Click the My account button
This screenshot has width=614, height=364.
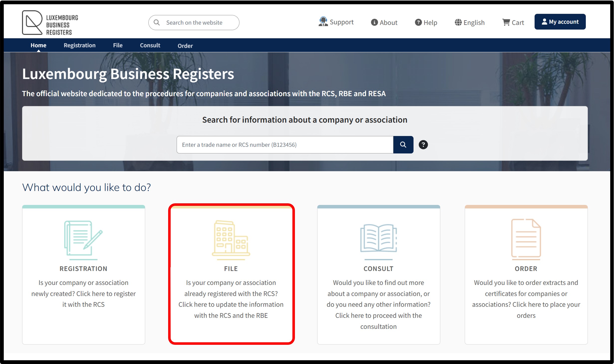click(560, 22)
